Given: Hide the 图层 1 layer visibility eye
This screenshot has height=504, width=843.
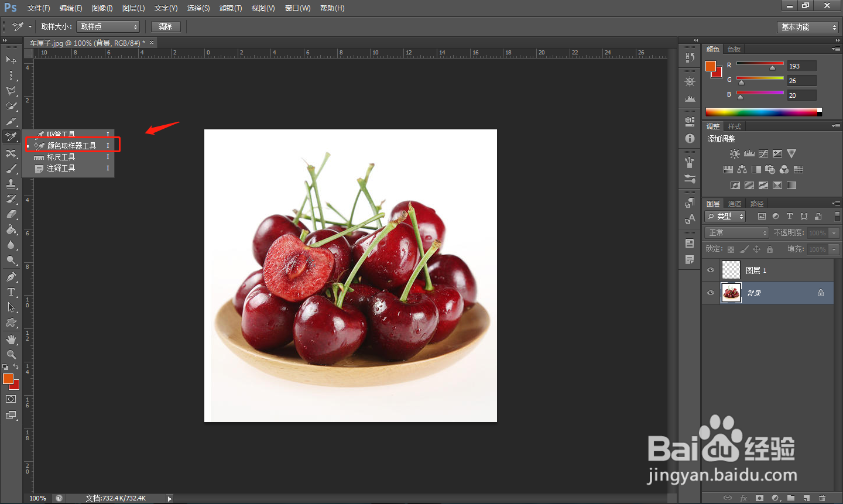Looking at the screenshot, I should click(711, 270).
